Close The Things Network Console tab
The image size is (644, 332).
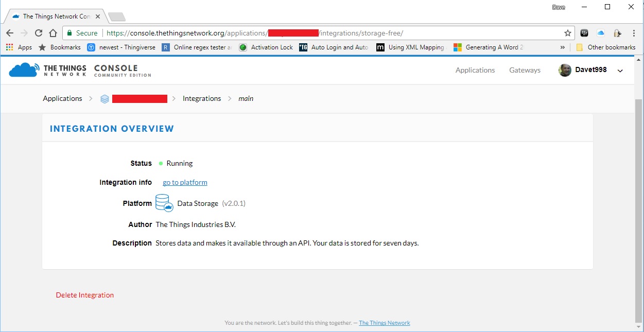(97, 16)
